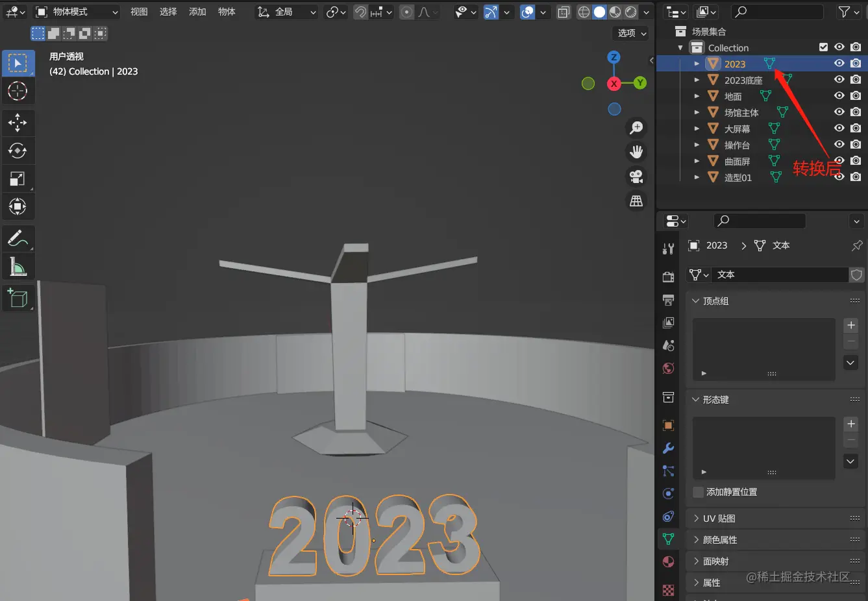Expand the 颜色属性 panel
The width and height of the screenshot is (868, 601).
695,540
